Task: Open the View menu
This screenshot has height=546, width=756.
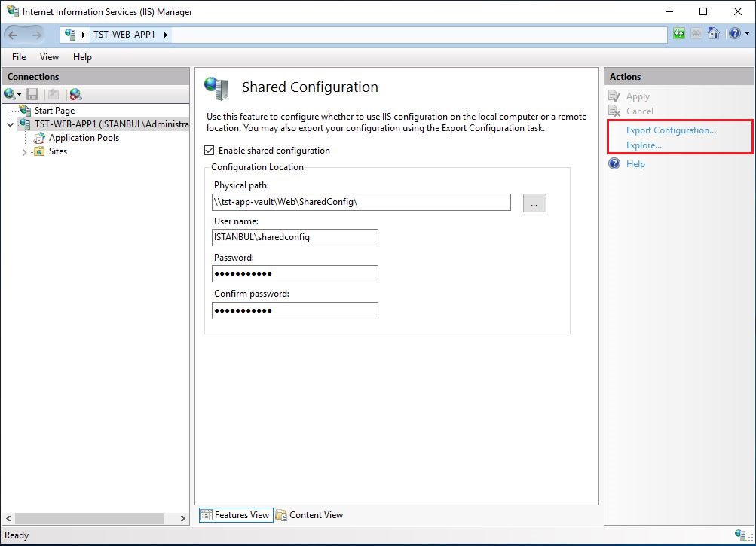Action: 49,57
